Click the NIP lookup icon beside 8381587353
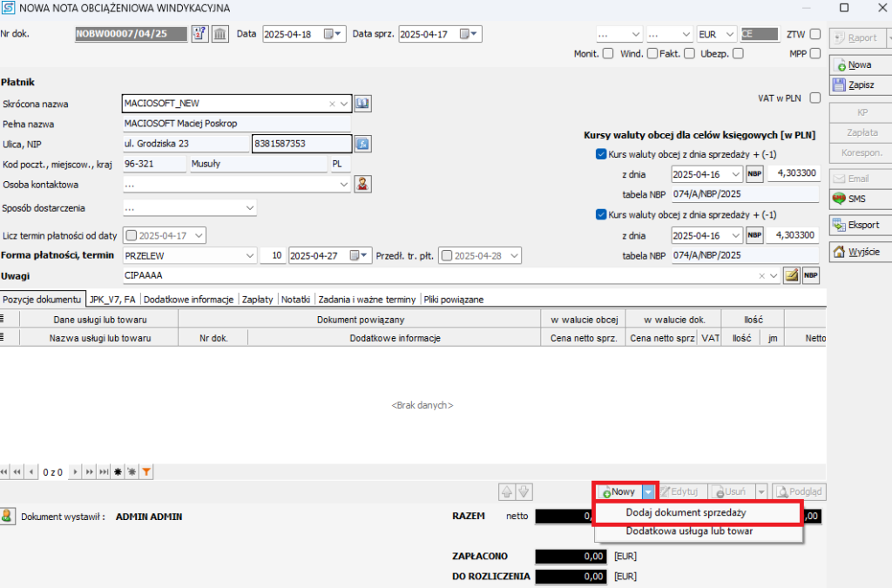The height and width of the screenshot is (588, 892). [362, 143]
